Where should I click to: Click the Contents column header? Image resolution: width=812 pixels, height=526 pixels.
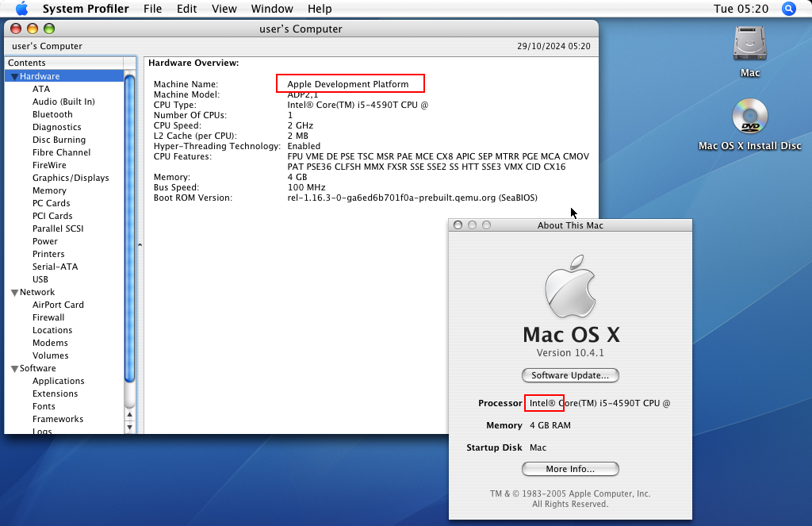click(x=64, y=63)
